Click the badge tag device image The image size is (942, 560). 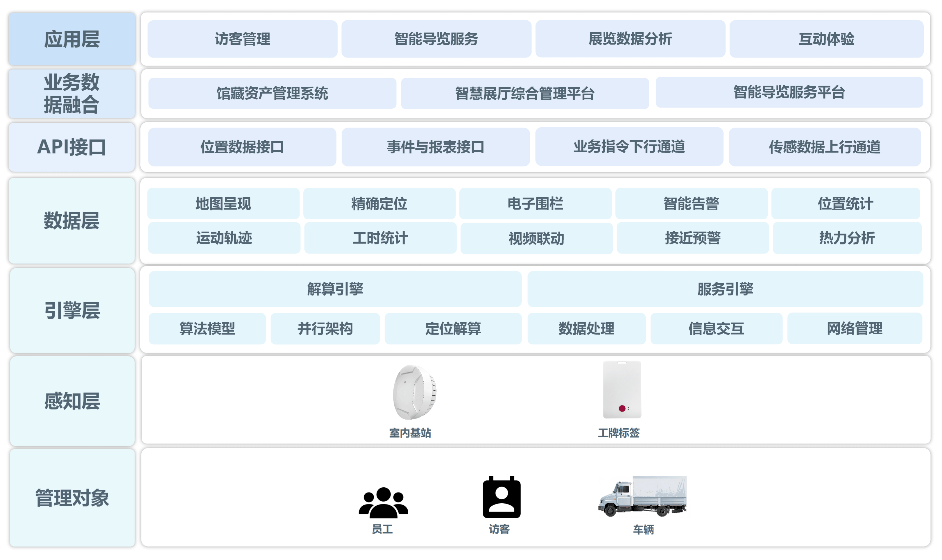622,390
